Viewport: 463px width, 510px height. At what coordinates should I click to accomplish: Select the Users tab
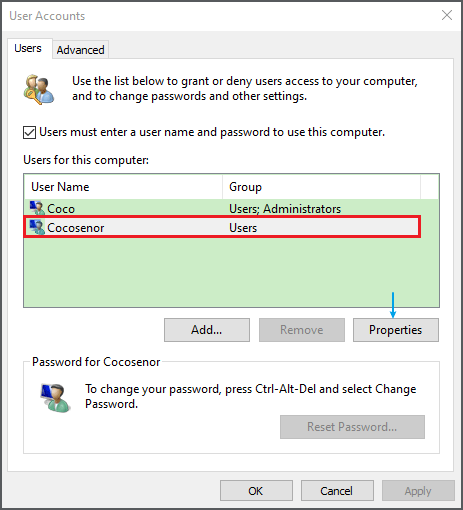(28, 48)
